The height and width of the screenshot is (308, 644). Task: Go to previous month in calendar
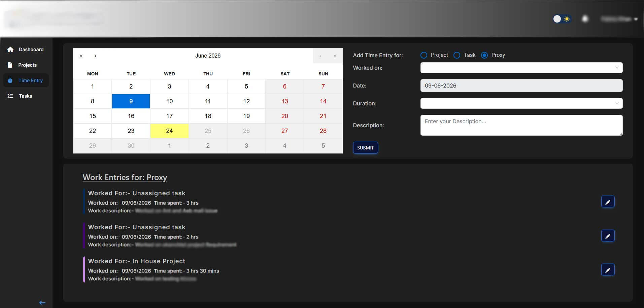pos(96,56)
